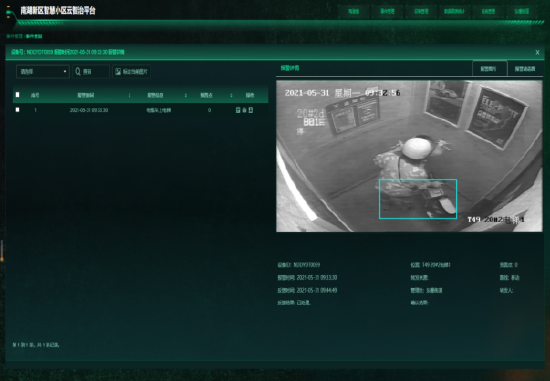Screen dimensions: 550x381
Task: Switch to the alarm picture tab (报警图片)
Action: tap(489, 68)
